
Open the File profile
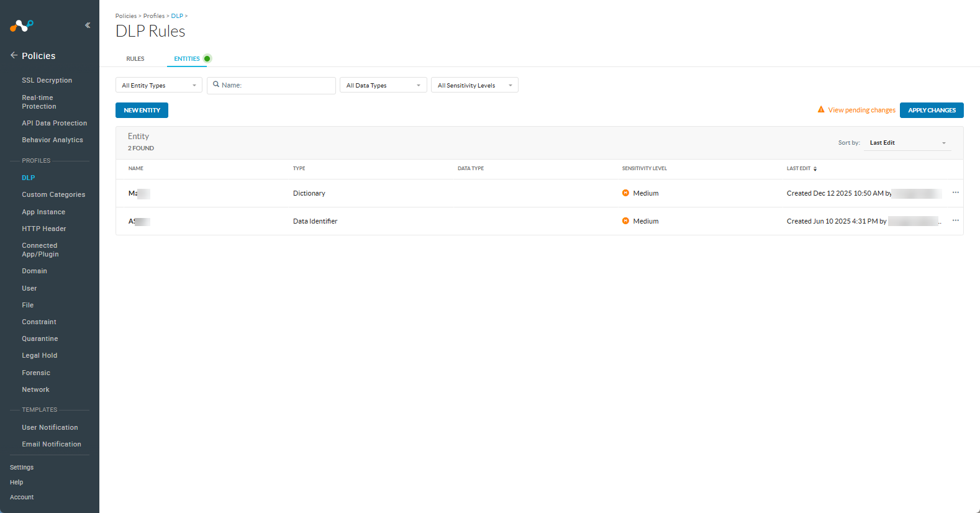(28, 305)
